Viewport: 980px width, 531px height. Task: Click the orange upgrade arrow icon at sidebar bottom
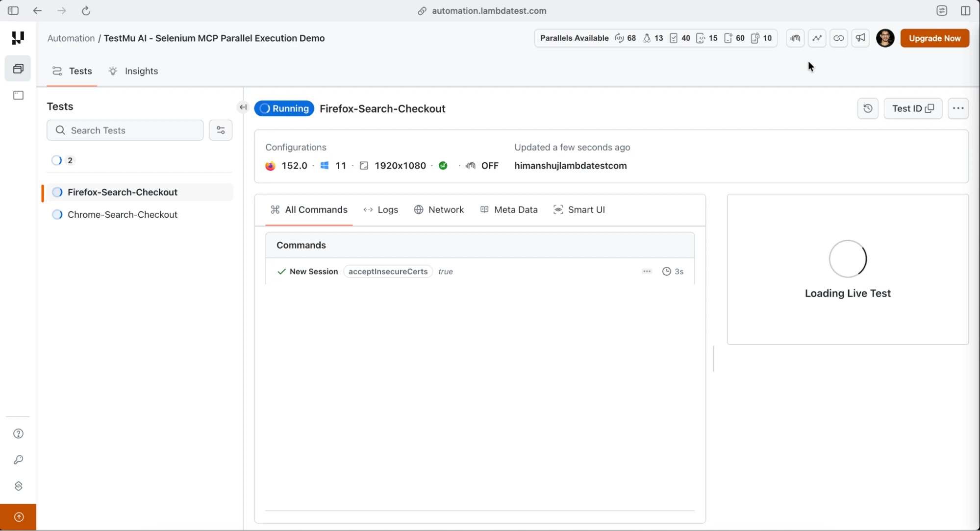coord(19,517)
